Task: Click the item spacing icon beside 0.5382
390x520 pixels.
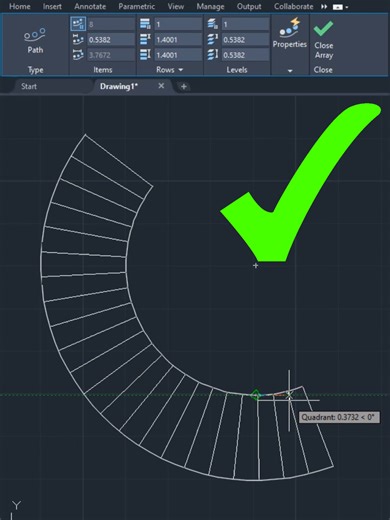Action: click(x=78, y=40)
